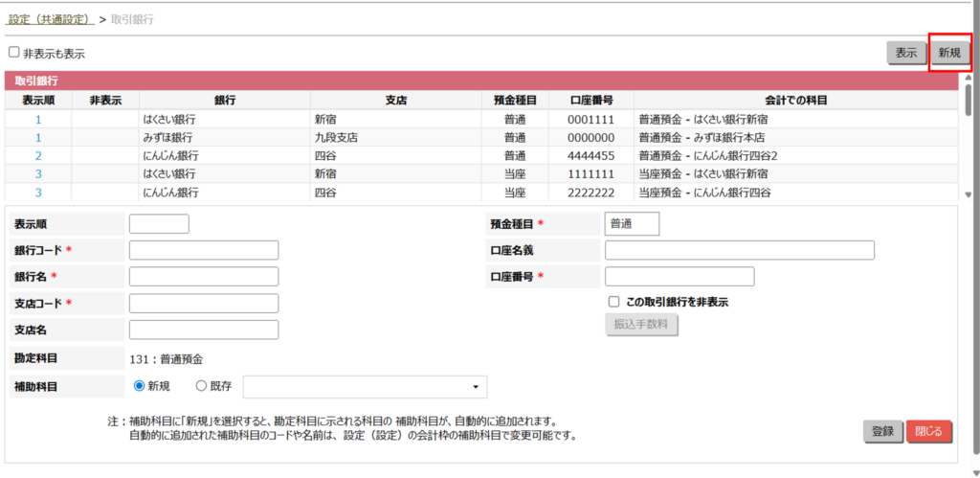Select the 新規 radio button for 補助科目
This screenshot has height=478, width=980.
pos(140,386)
